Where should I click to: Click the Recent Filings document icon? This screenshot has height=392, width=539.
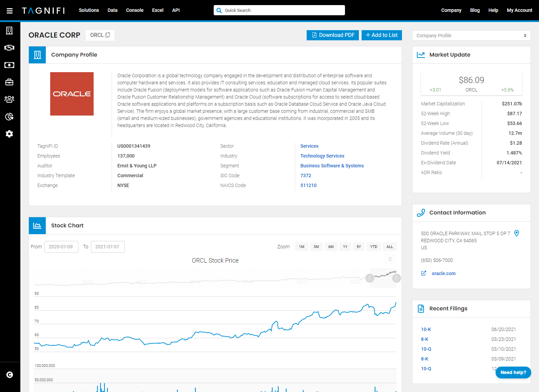click(421, 309)
